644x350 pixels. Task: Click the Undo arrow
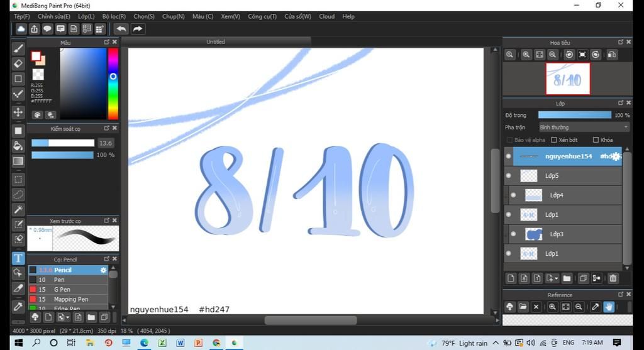click(x=121, y=29)
